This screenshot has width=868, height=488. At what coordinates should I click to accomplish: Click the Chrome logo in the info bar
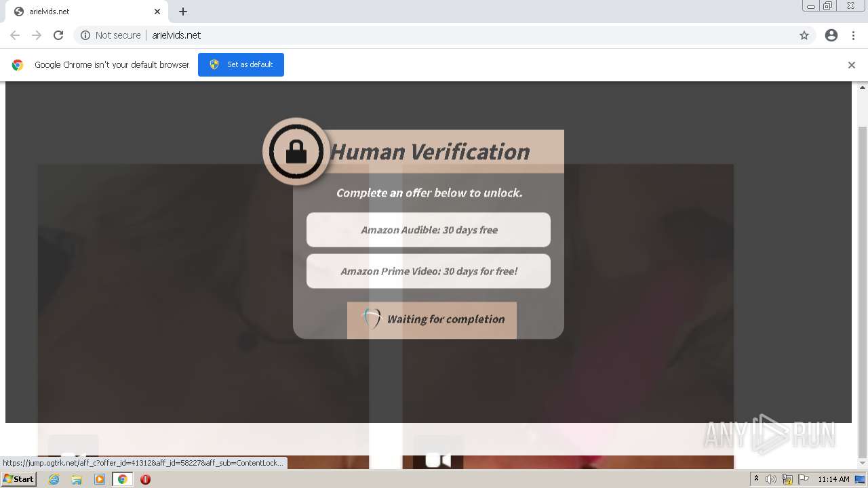[x=18, y=65]
